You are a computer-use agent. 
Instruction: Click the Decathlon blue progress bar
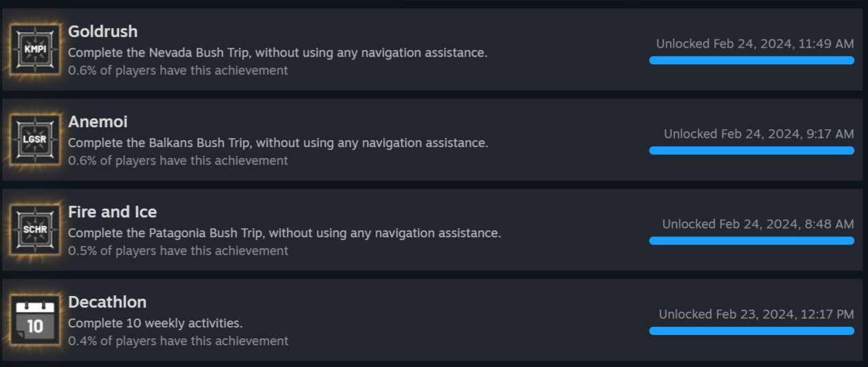(x=751, y=331)
